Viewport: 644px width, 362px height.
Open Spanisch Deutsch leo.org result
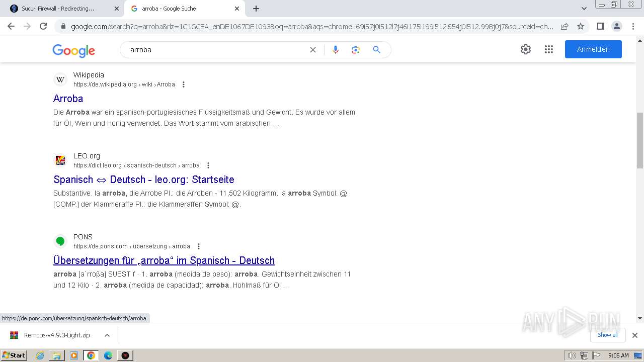pos(144,179)
